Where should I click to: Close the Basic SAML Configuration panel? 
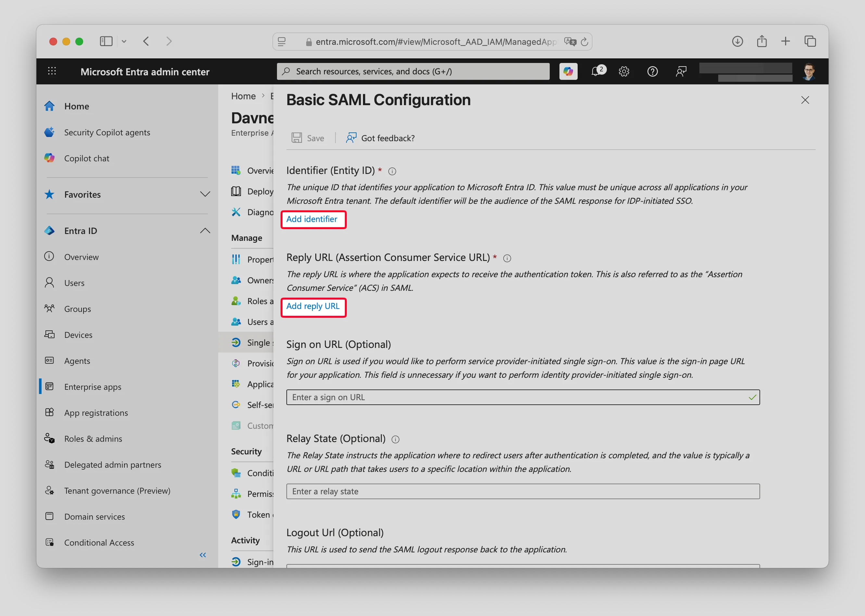805,100
